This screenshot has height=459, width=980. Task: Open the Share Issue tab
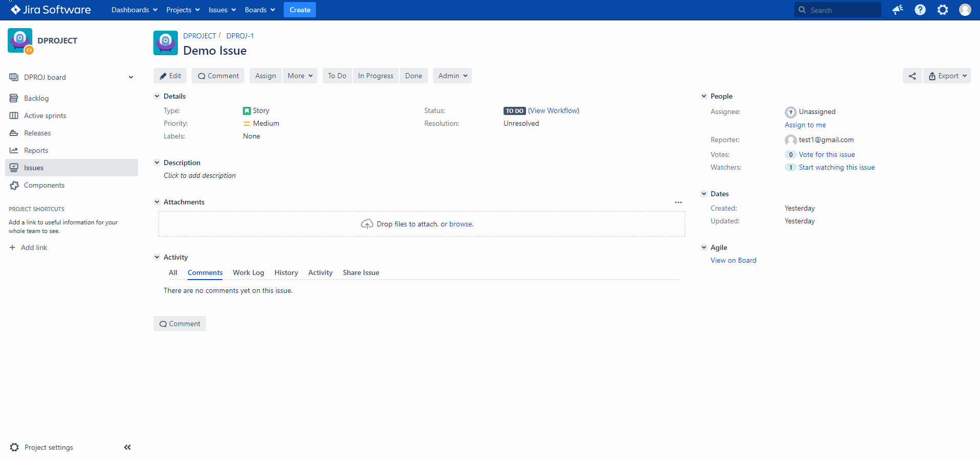tap(361, 272)
